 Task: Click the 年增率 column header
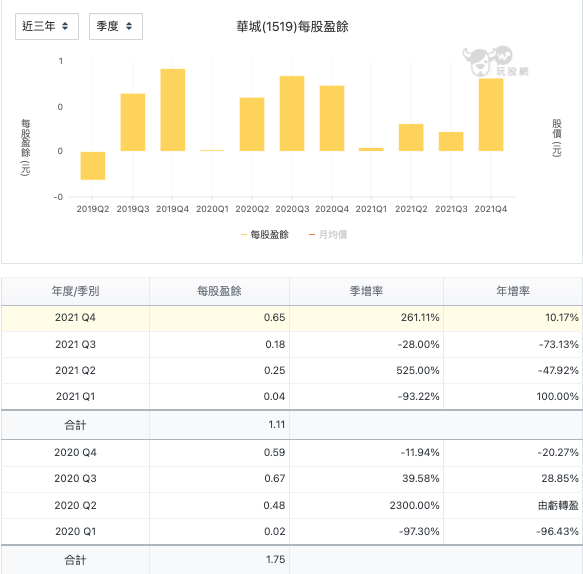[x=513, y=291]
